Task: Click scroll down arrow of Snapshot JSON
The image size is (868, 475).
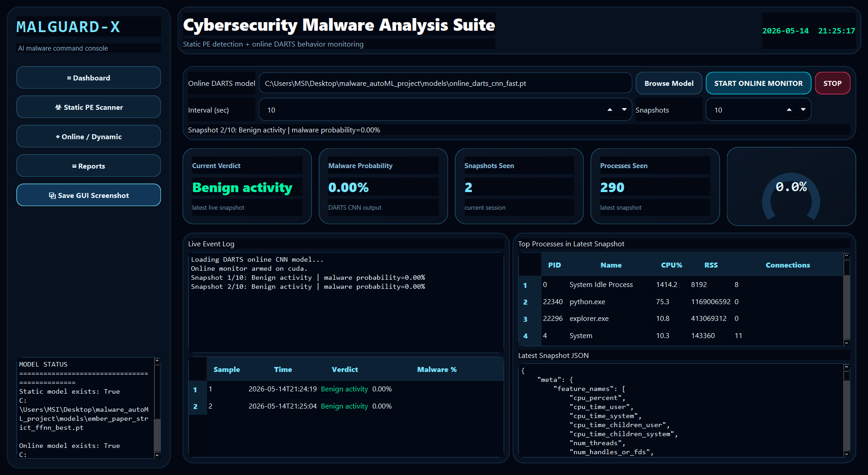Action: tap(847, 453)
